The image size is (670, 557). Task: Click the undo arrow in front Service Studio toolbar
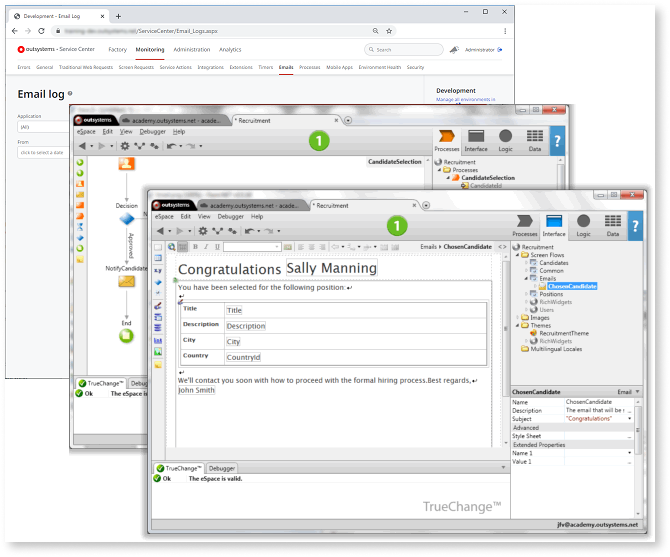(x=250, y=231)
